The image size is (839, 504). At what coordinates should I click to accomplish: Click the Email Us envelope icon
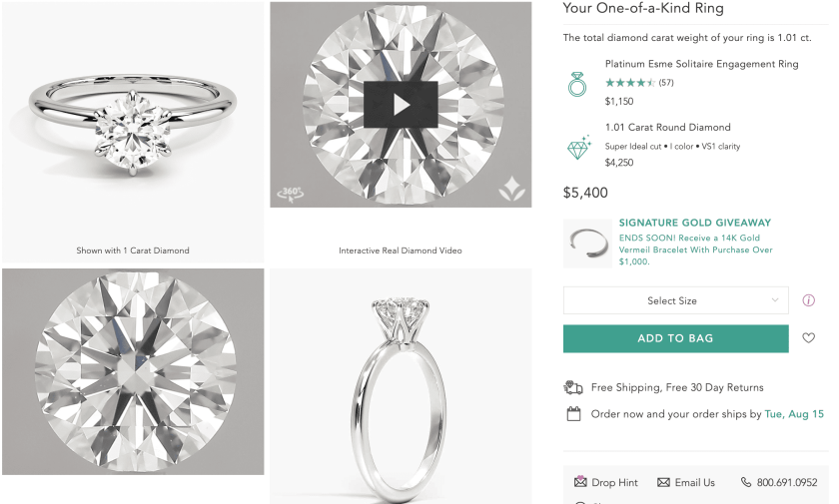click(663, 482)
